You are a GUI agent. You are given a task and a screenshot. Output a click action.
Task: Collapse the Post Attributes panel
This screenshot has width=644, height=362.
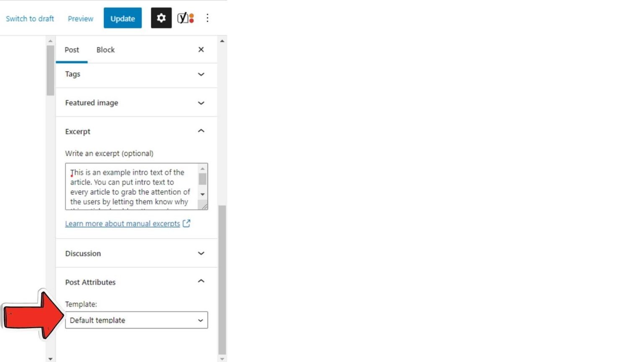[137, 282]
